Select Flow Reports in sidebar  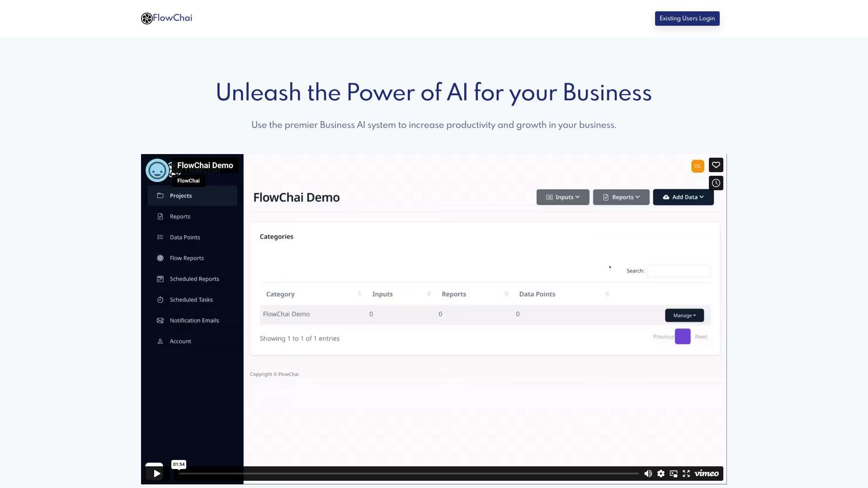tap(186, 258)
